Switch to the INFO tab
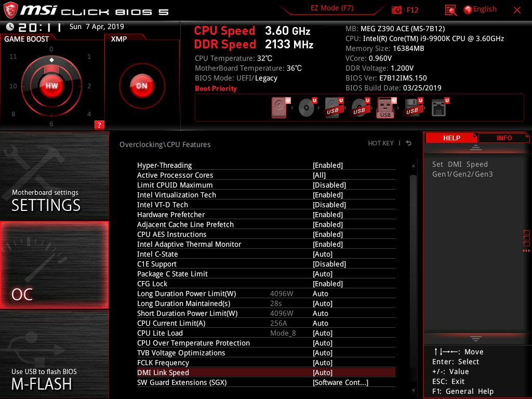The width and height of the screenshot is (532, 399). tap(504, 138)
